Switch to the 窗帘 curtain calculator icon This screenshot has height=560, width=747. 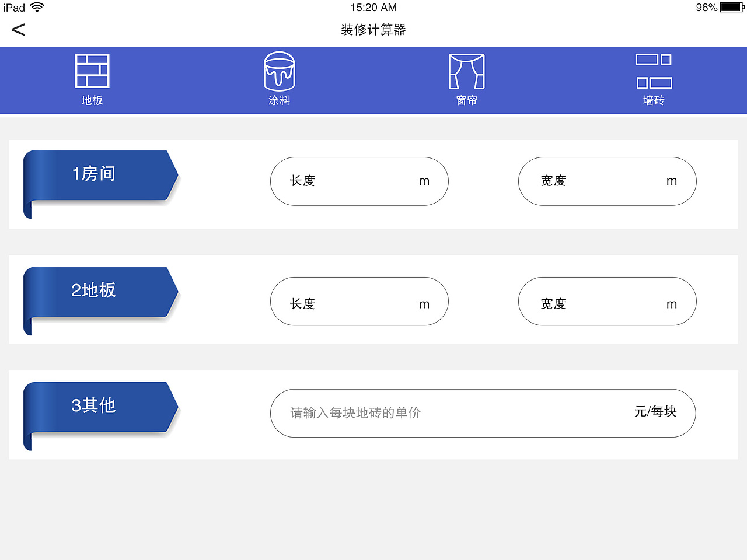click(x=466, y=71)
